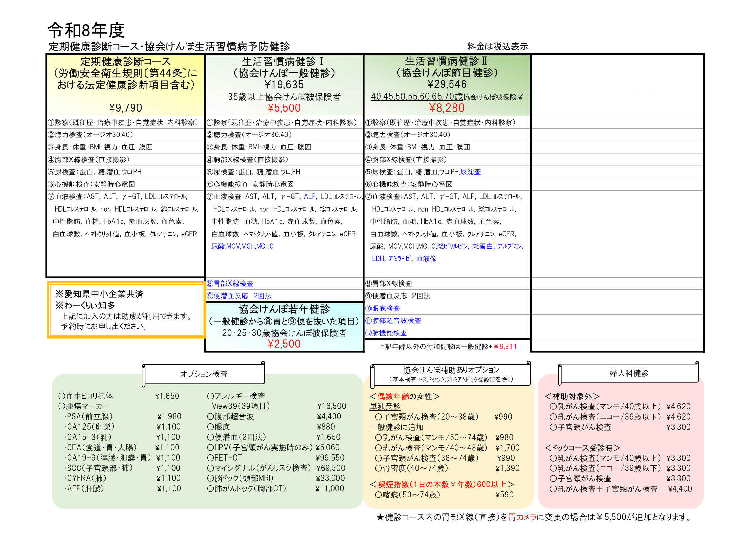The width and height of the screenshot is (756, 535).
Task: Click '乳がん検査＋子宮頸がん検査' ¥4,400 option
Action: 604,489
